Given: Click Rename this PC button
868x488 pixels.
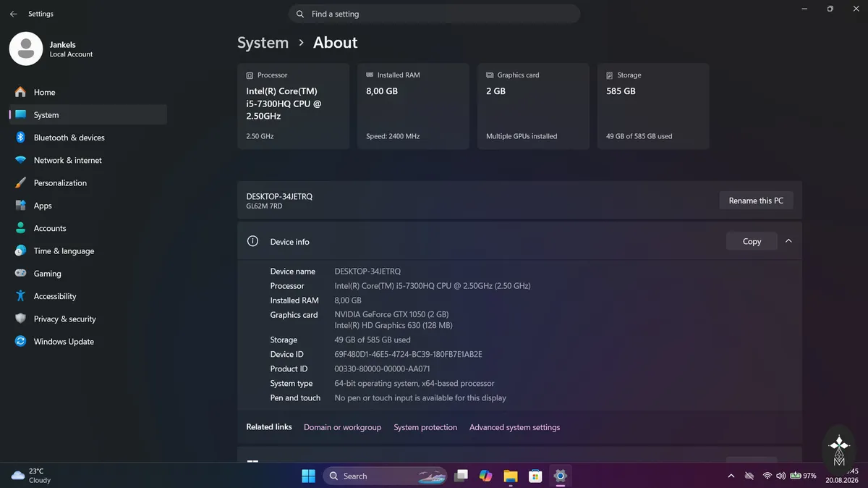Looking at the screenshot, I should pos(756,201).
